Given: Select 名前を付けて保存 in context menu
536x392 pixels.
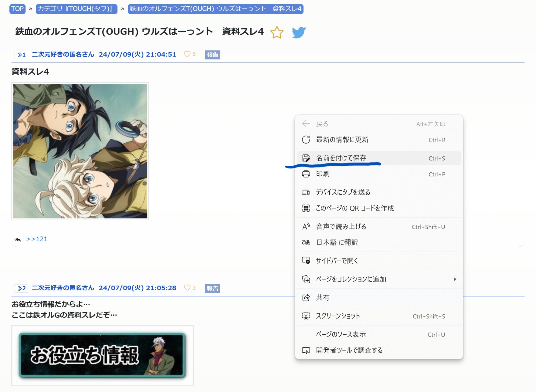Looking at the screenshot, I should click(341, 158).
